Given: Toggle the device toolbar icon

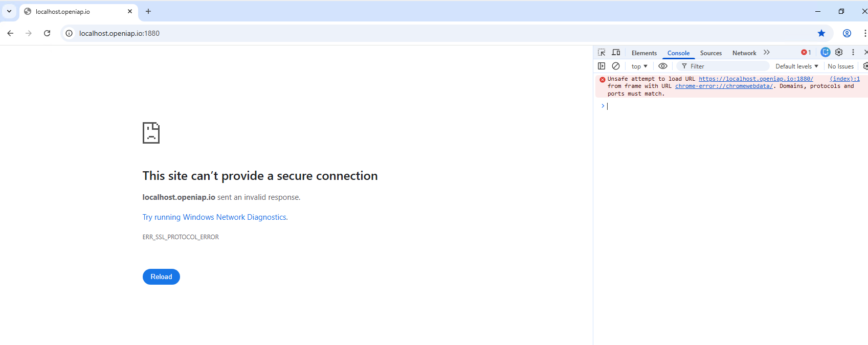Looking at the screenshot, I should pos(616,53).
